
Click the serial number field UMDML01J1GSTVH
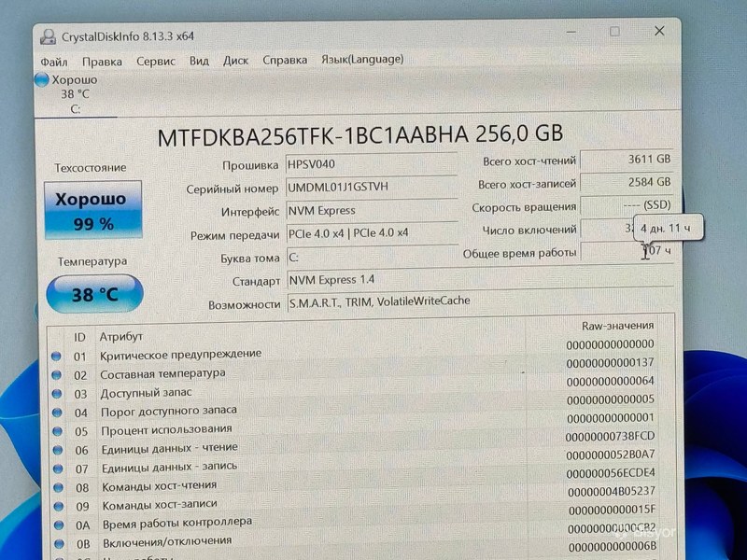click(372, 188)
